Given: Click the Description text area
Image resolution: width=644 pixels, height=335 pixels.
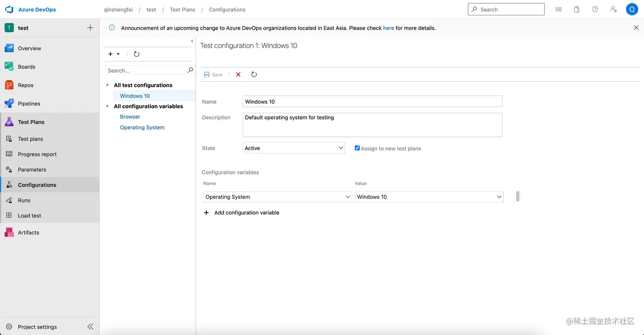Looking at the screenshot, I should 373,125.
